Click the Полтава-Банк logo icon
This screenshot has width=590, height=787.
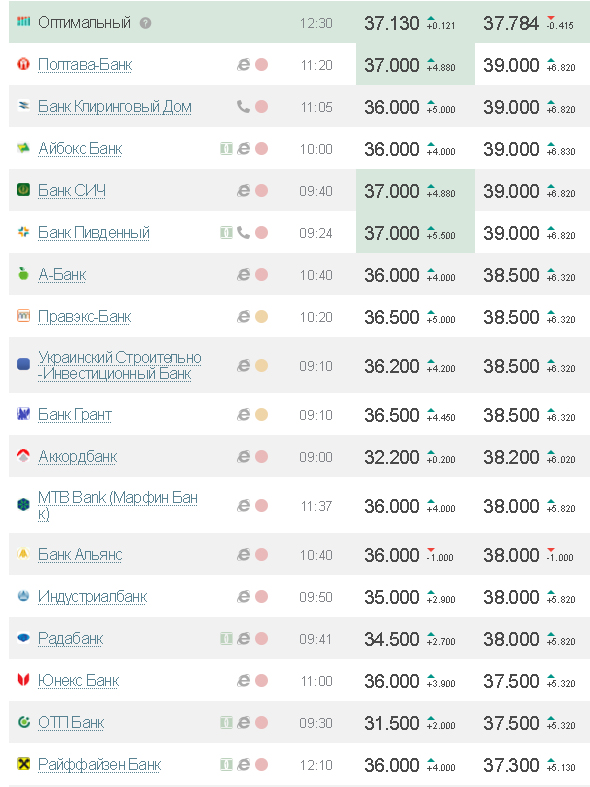23,64
